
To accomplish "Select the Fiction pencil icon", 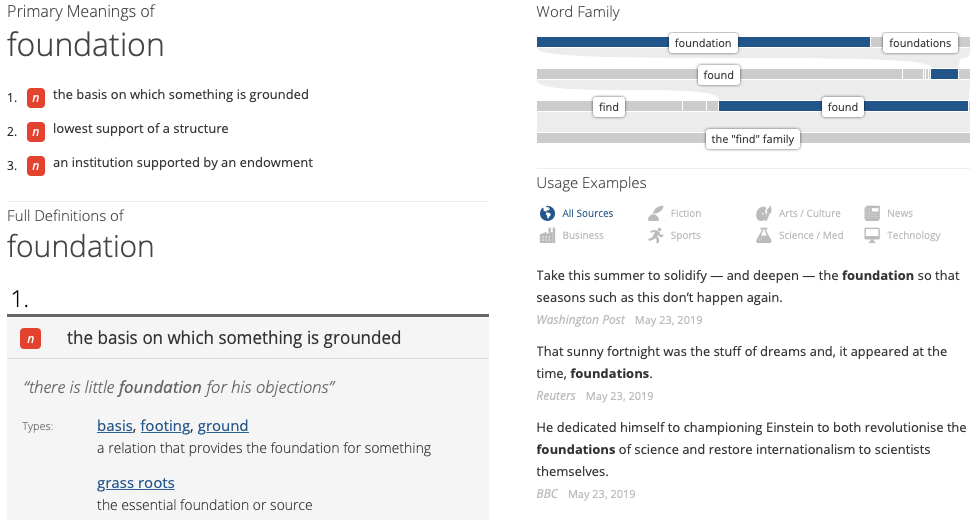I will pyautogui.click(x=655, y=213).
